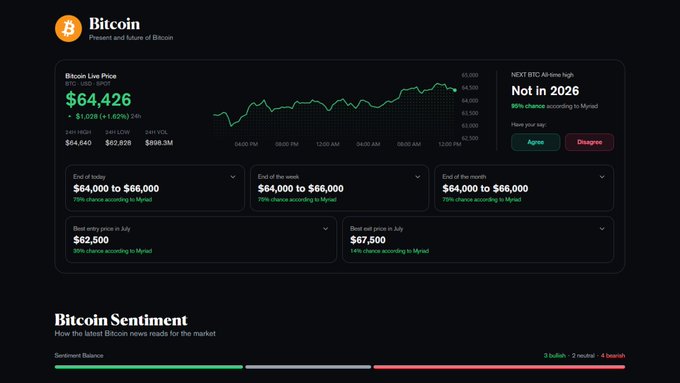Viewport: 680px width, 383px height.
Task: Click the gray neutral sentiment bar
Action: pyautogui.click(x=308, y=367)
